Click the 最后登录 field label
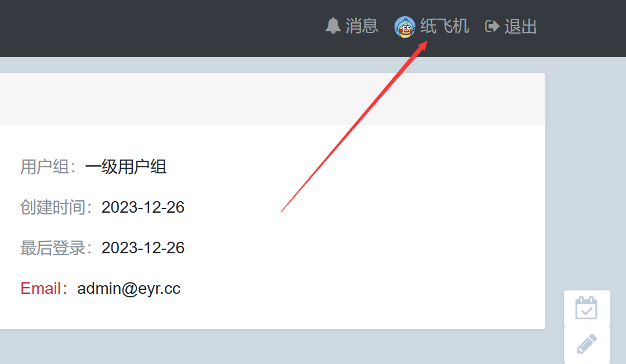This screenshot has height=364, width=626. (x=56, y=247)
